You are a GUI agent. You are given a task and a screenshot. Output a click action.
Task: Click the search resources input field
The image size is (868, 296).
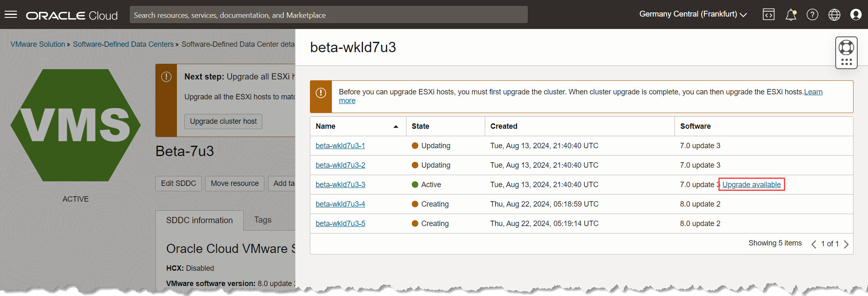tap(329, 15)
